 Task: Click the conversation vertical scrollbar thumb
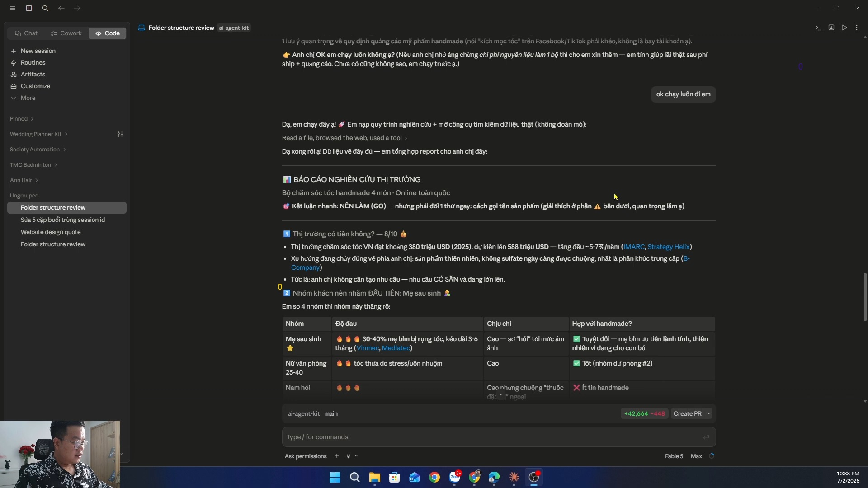coord(865,297)
